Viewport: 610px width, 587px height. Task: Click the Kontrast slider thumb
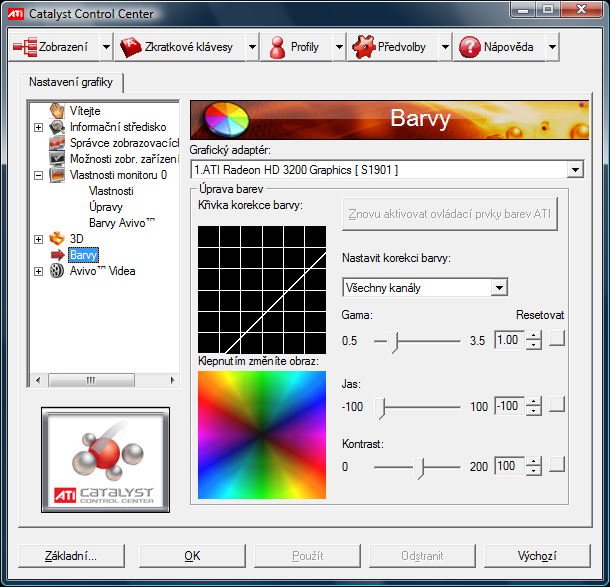[419, 468]
